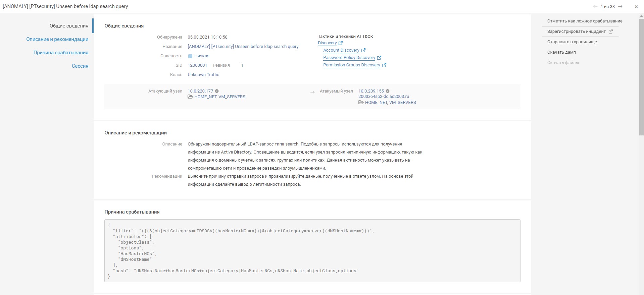Send alert to storage
The image size is (644, 295).
coord(572,42)
